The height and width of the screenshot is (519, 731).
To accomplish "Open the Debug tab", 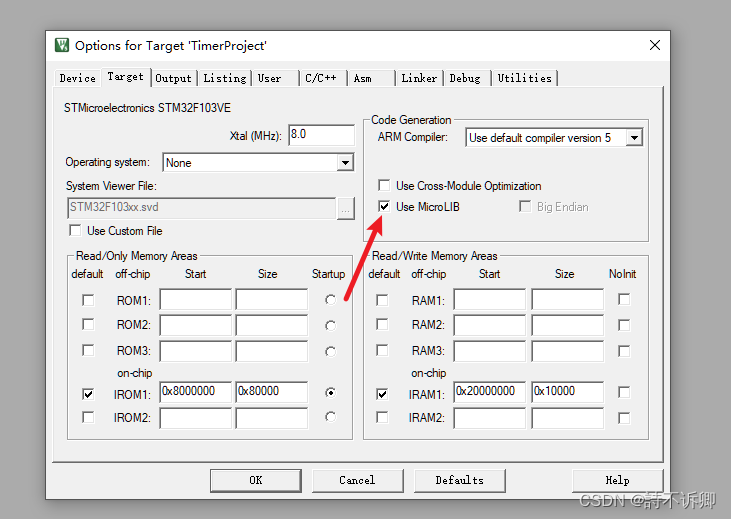I will 464,78.
